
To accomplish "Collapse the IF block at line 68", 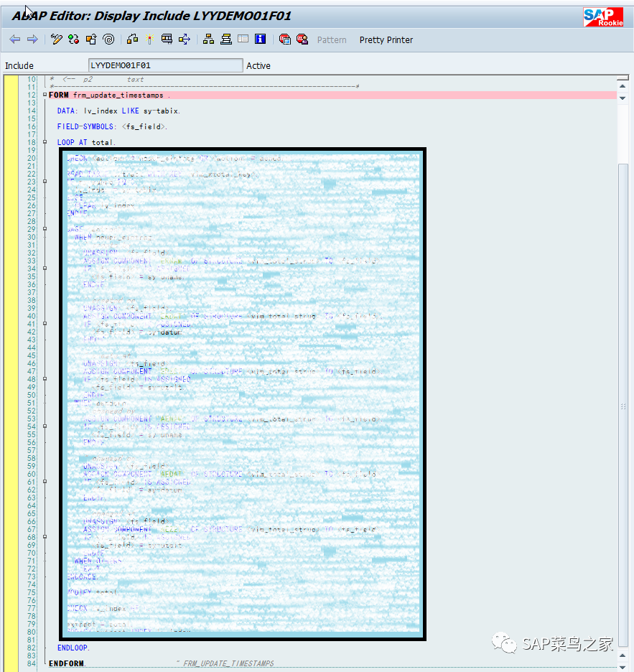I will (45, 536).
